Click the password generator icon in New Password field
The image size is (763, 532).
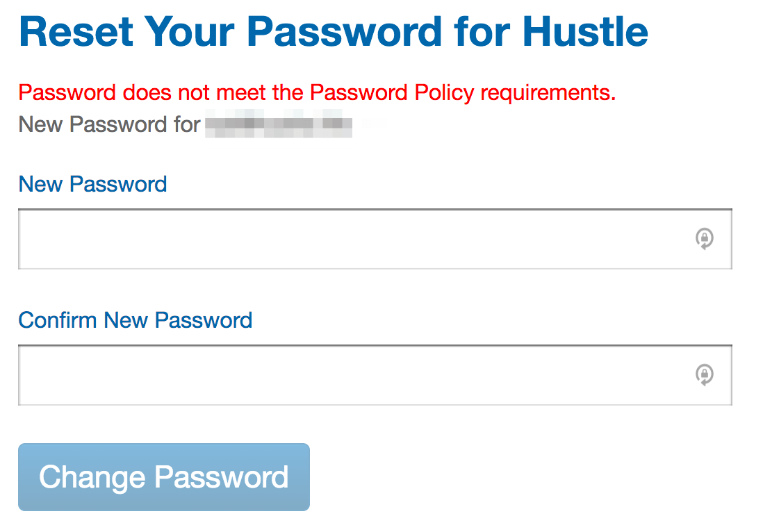click(705, 239)
